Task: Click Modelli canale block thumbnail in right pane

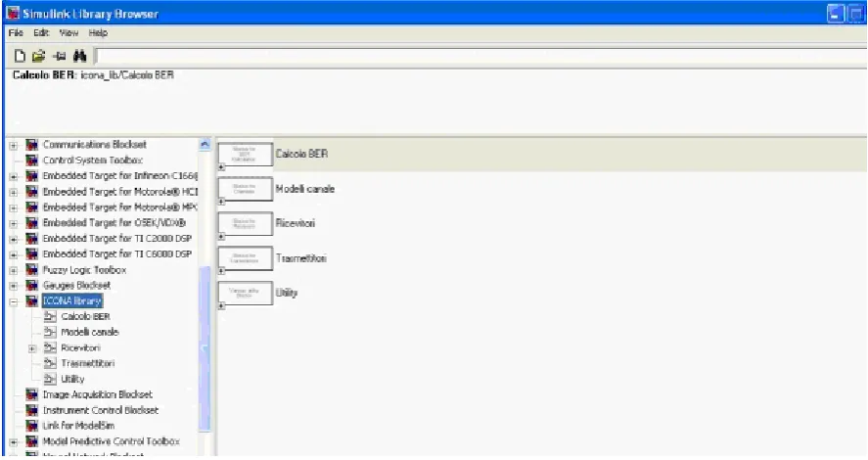Action: 246,189
